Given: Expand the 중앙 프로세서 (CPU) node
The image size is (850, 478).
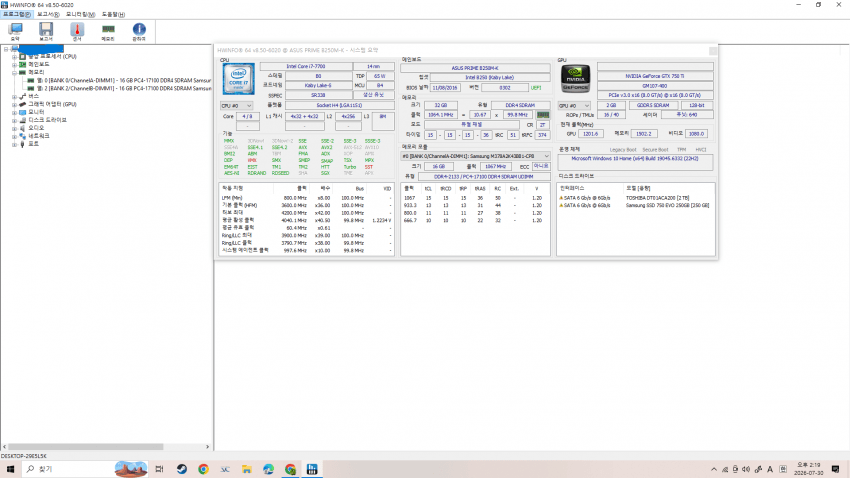Looking at the screenshot, I should coord(15,56).
